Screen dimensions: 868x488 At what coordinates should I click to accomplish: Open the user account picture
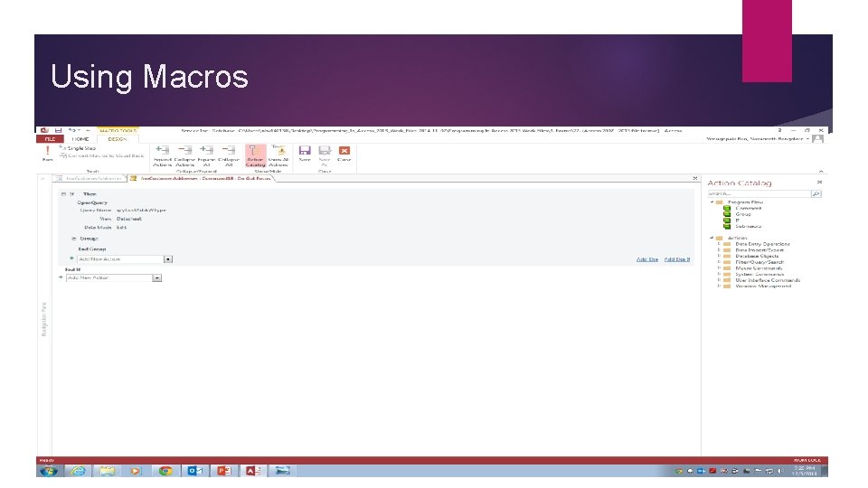817,139
